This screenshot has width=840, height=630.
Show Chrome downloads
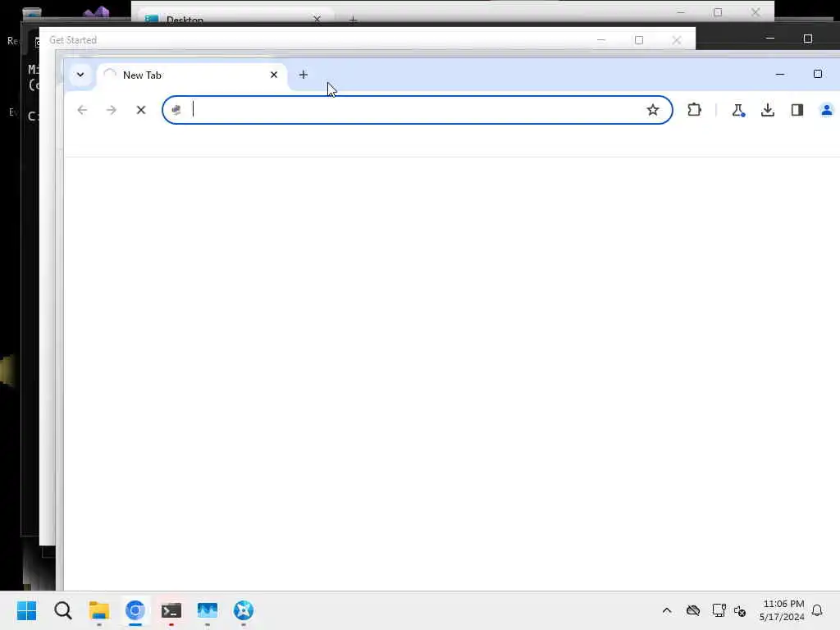768,110
